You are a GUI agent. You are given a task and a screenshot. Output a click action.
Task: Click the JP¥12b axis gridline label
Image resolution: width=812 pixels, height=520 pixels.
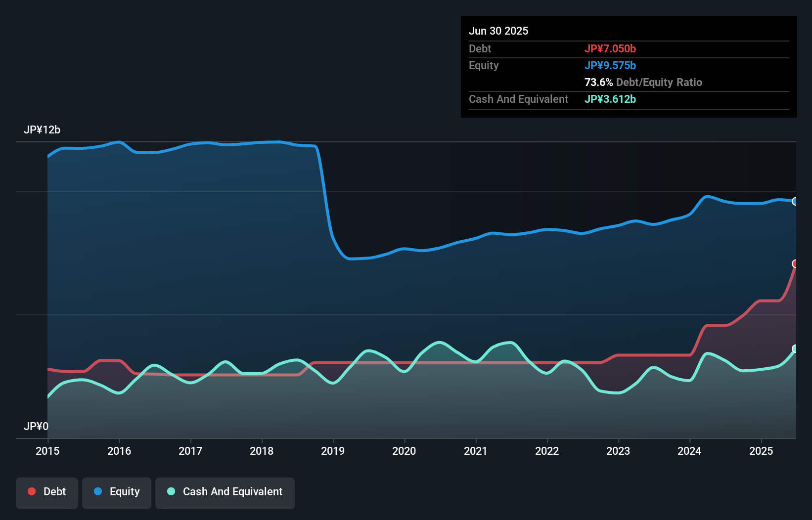[x=43, y=130]
